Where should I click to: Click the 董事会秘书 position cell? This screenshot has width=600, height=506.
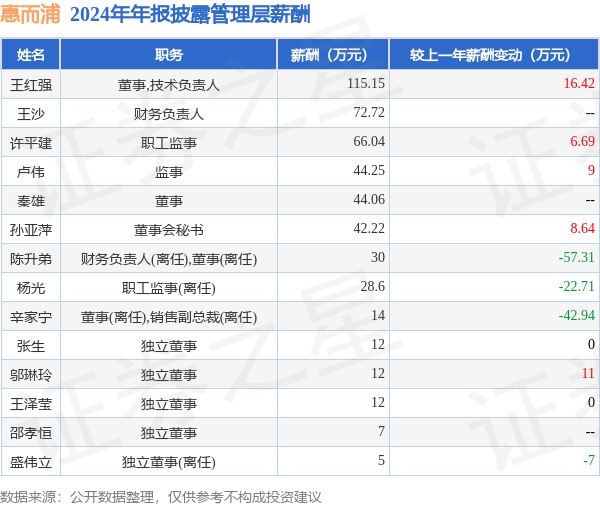pyautogui.click(x=169, y=230)
